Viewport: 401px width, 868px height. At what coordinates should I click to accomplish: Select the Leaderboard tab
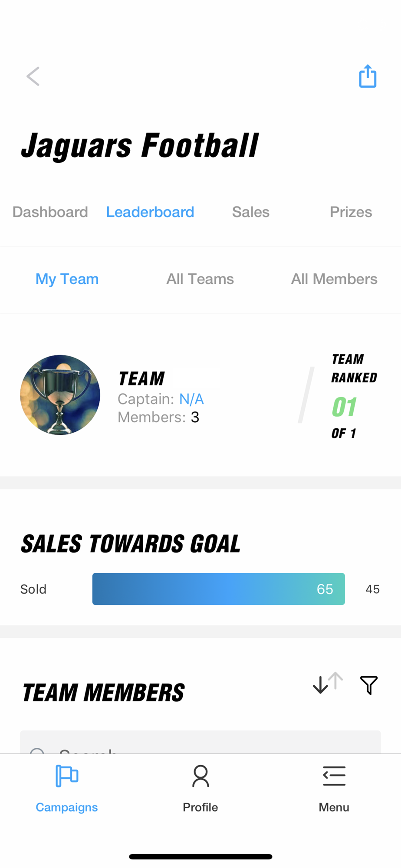point(150,212)
